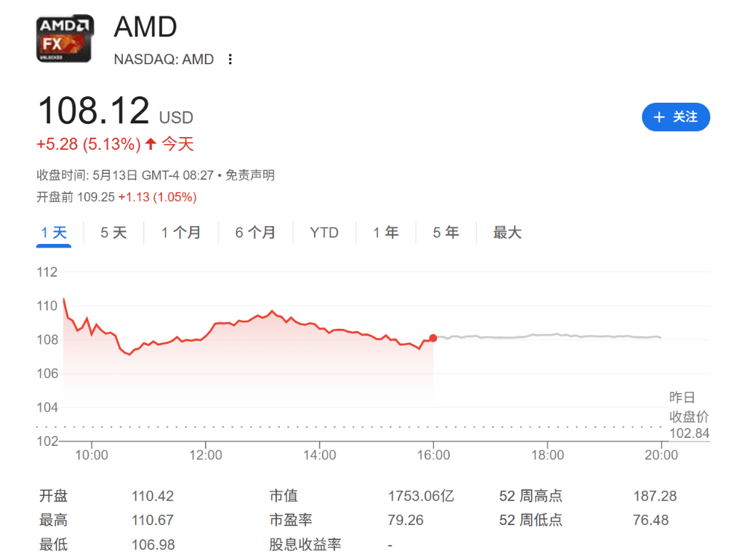
Task: Click the AMD FX logo thumbnail
Action: tap(64, 39)
